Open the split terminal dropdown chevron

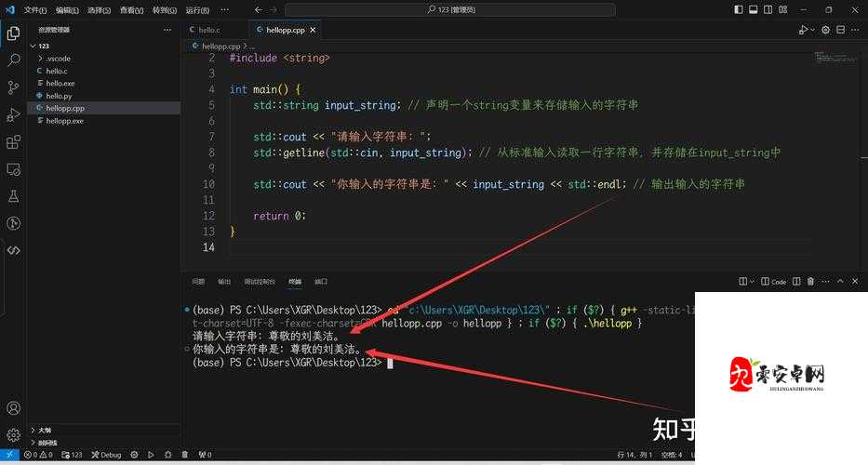752,282
